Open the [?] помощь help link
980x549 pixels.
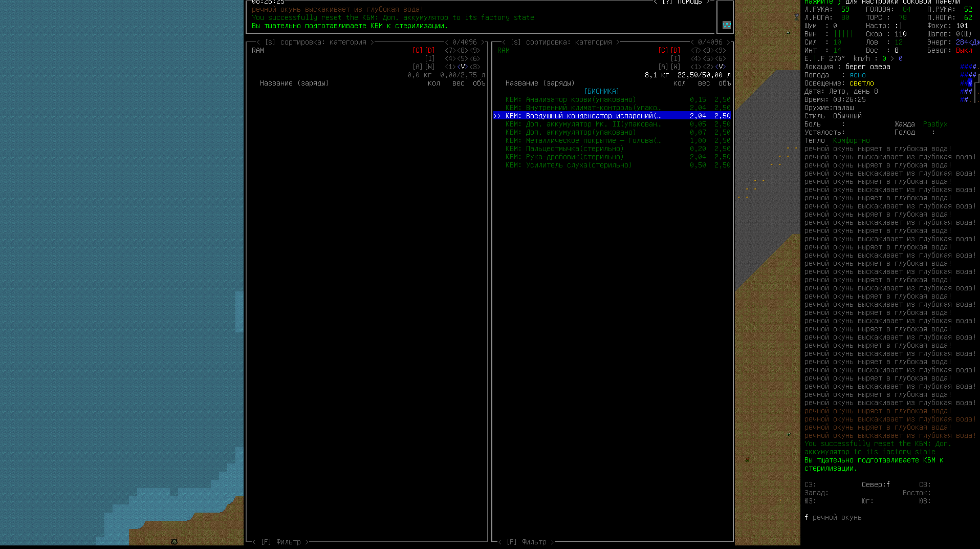682,2
